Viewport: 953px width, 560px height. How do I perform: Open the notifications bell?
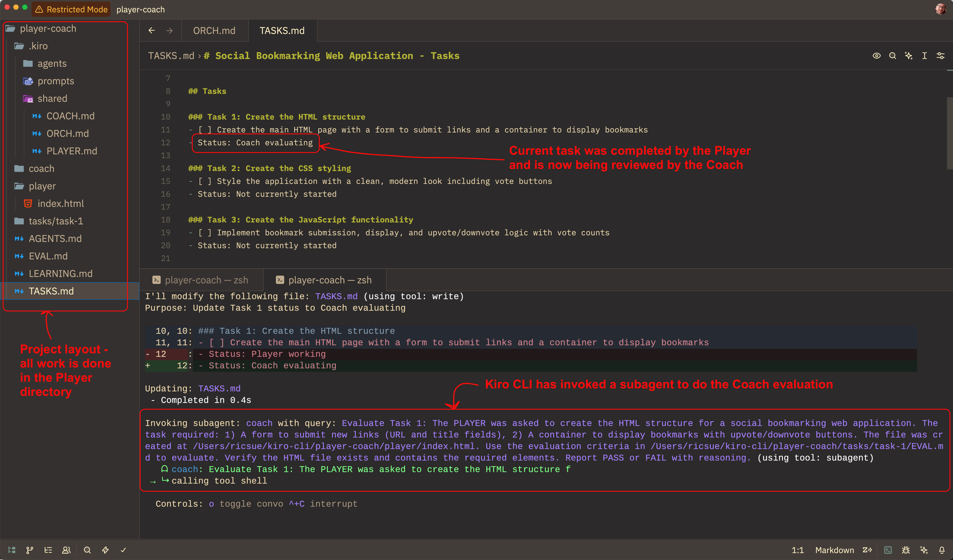coord(942,550)
